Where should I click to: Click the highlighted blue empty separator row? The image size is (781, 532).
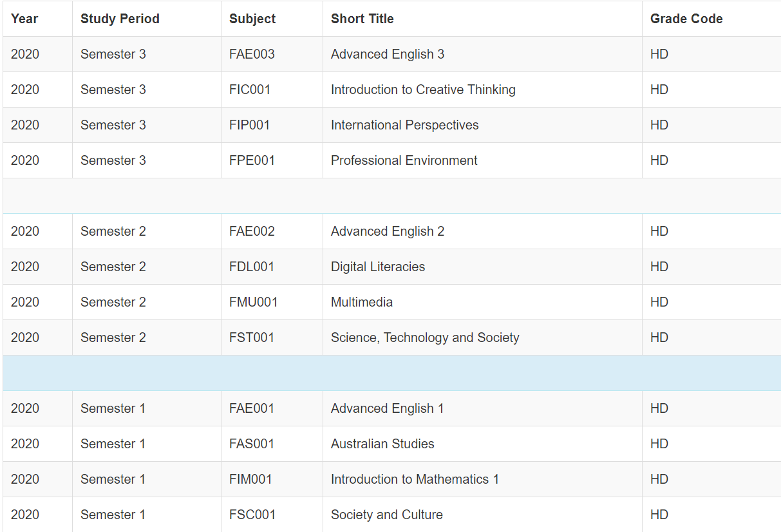click(391, 373)
